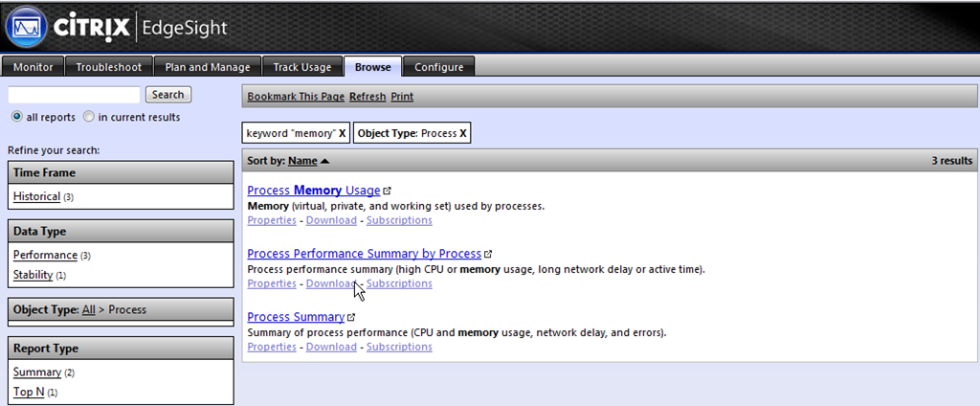Image resolution: width=980 pixels, height=406 pixels.
Task: Switch to the Monitor tab
Action: click(x=33, y=67)
